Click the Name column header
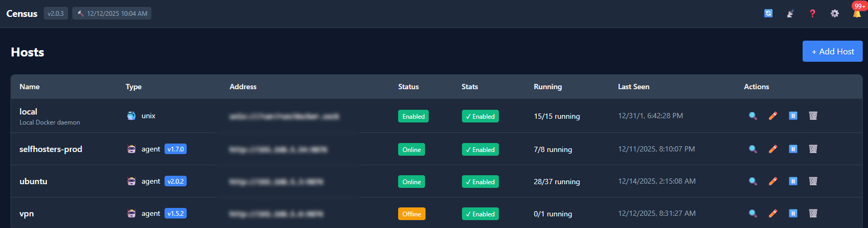Viewport: 868px width, 228px height. 30,87
